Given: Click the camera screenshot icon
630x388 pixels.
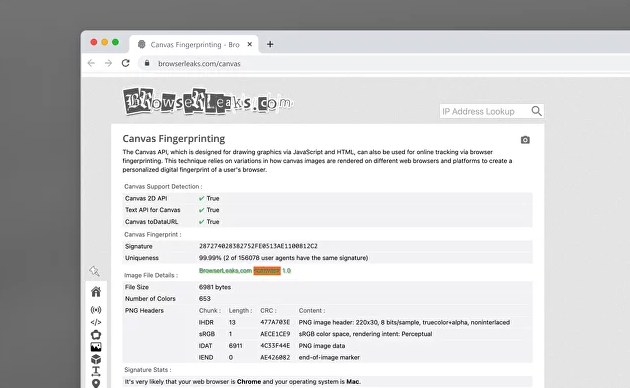Looking at the screenshot, I should point(525,140).
